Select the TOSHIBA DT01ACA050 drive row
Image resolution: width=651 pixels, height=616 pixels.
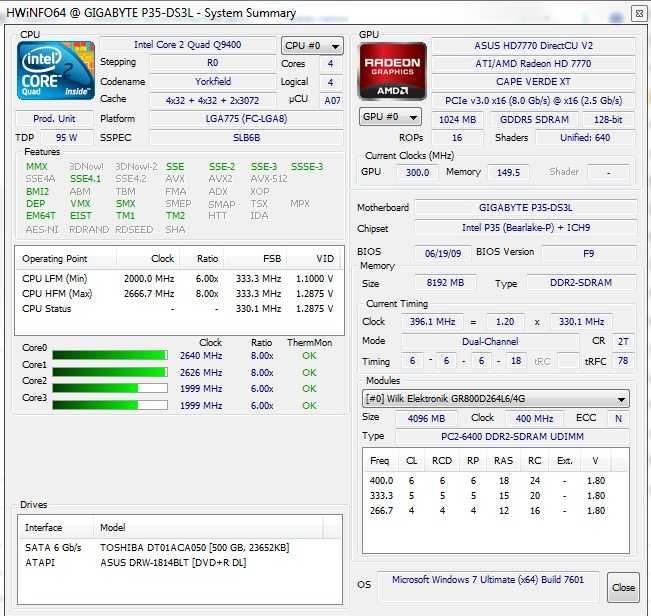pyautogui.click(x=179, y=548)
